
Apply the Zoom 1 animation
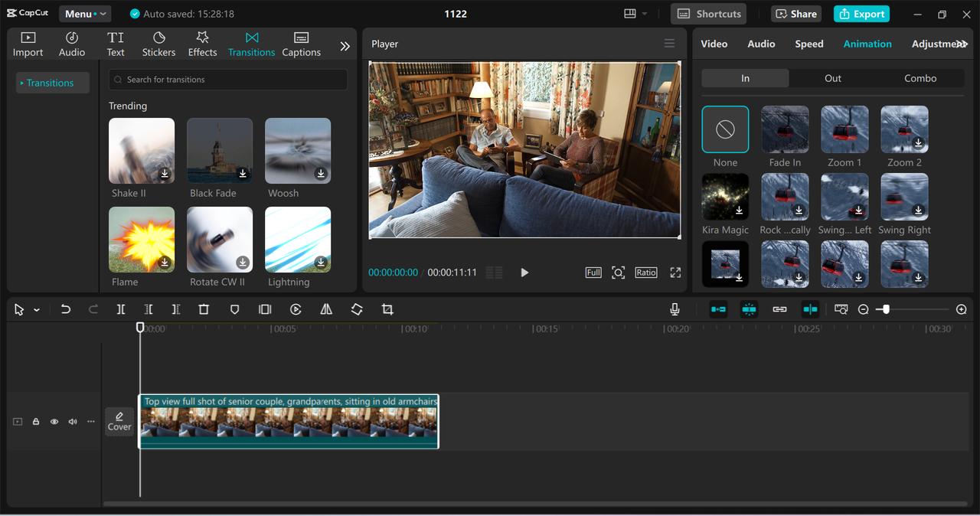(x=844, y=129)
